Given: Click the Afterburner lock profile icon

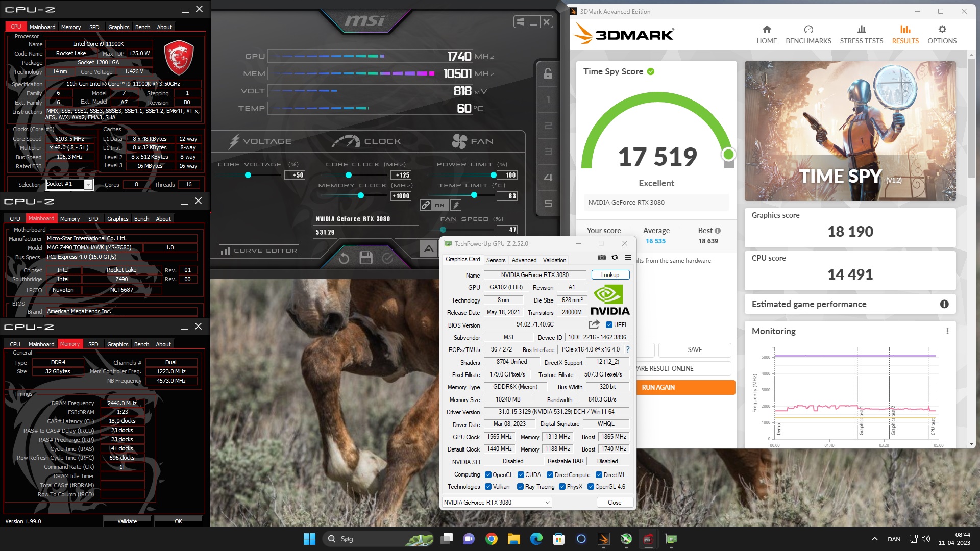Looking at the screenshot, I should tap(548, 74).
